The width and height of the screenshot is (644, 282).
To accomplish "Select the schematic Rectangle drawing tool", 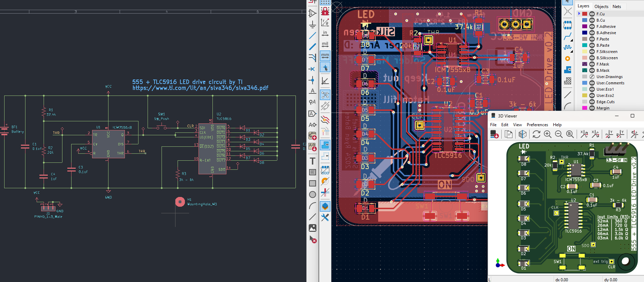I will 313,183.
